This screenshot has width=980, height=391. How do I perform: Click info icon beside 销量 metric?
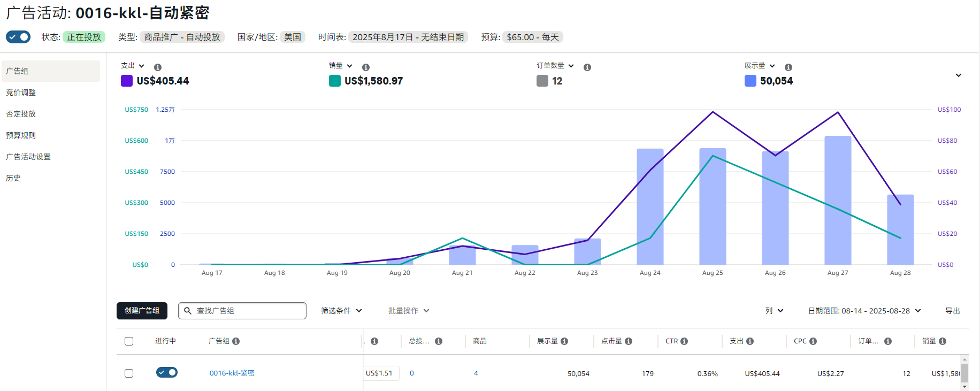click(366, 67)
